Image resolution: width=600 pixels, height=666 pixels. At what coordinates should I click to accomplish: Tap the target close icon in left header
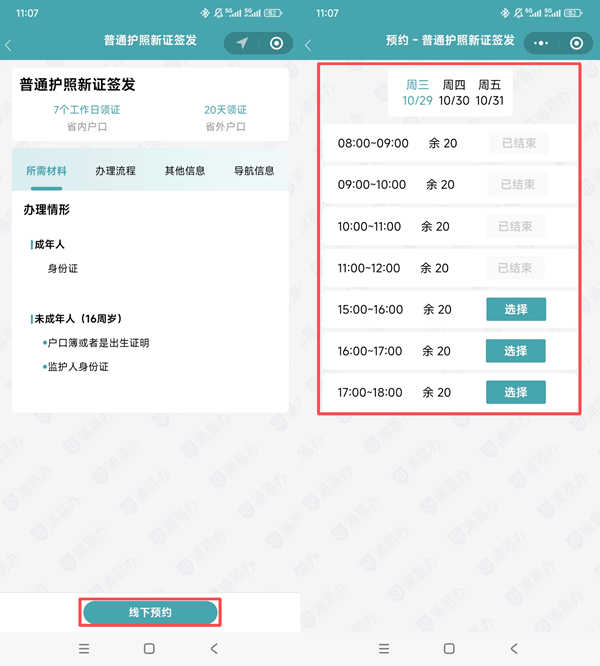click(x=276, y=43)
